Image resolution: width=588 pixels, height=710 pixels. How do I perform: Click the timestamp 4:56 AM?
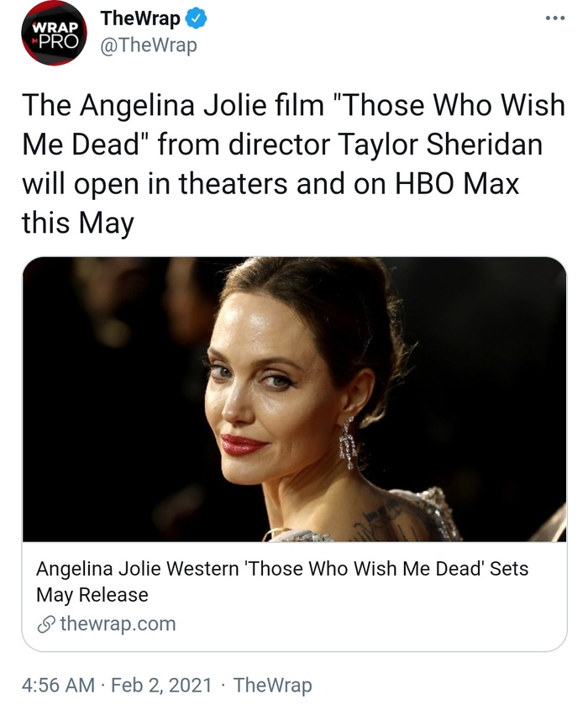[x=49, y=686]
